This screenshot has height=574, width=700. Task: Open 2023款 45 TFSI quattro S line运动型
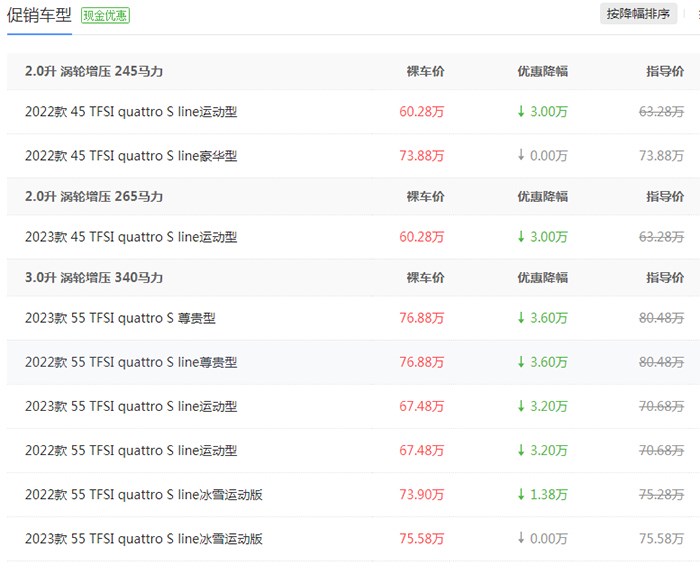coord(131,237)
